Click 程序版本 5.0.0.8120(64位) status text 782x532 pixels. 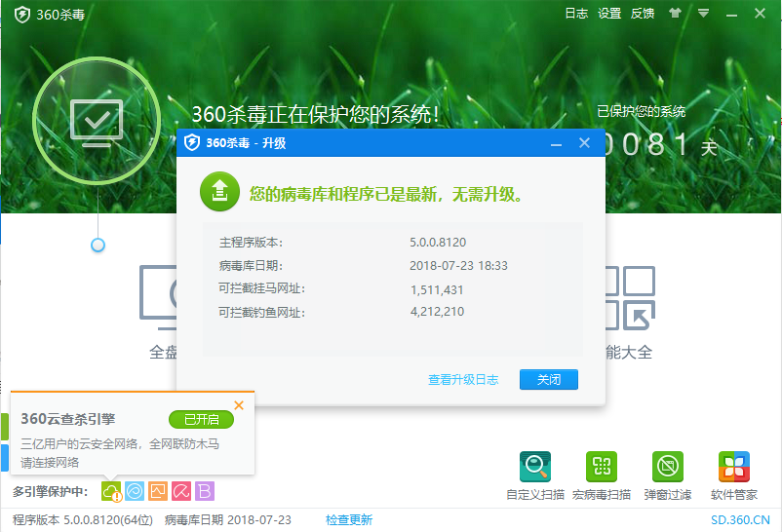(83, 520)
